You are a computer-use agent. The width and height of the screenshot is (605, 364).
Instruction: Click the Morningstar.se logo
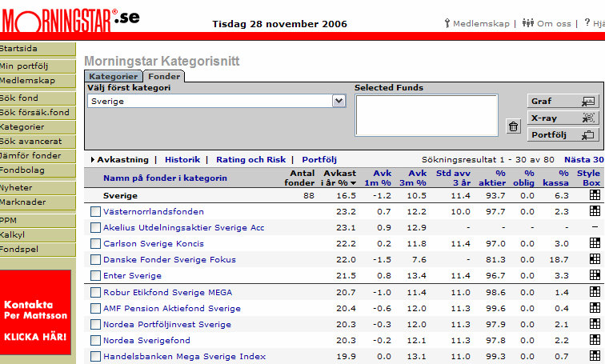click(70, 20)
